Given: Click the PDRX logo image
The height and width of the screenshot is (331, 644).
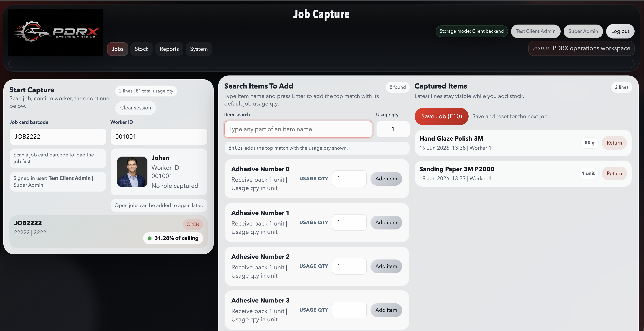Looking at the screenshot, I should [x=55, y=32].
